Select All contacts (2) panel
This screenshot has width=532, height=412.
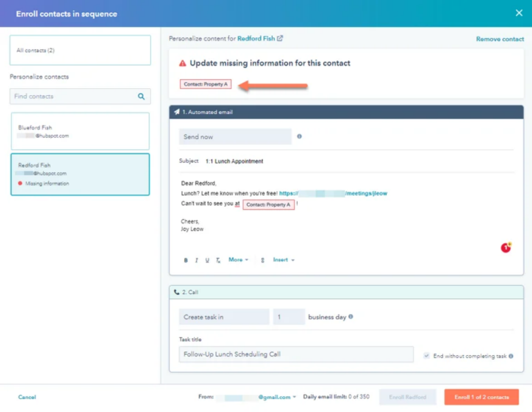pos(80,50)
